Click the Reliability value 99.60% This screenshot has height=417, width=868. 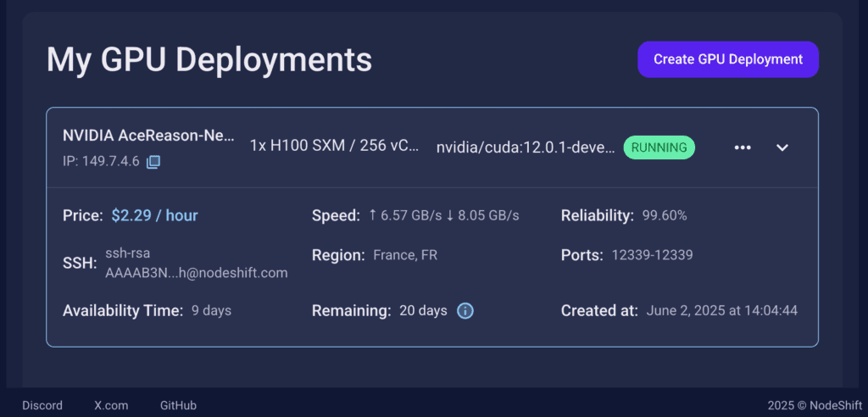[665, 216]
